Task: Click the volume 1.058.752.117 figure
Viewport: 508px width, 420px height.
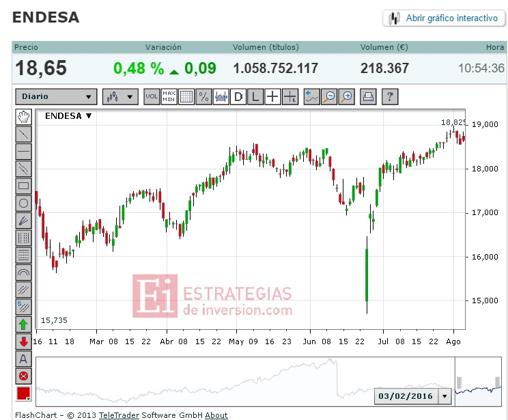Action: pos(276,69)
